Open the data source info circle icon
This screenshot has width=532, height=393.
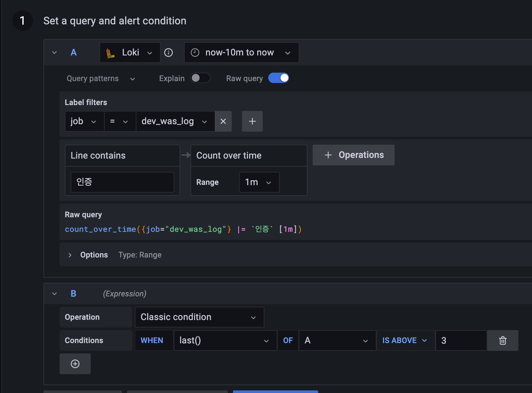(168, 53)
